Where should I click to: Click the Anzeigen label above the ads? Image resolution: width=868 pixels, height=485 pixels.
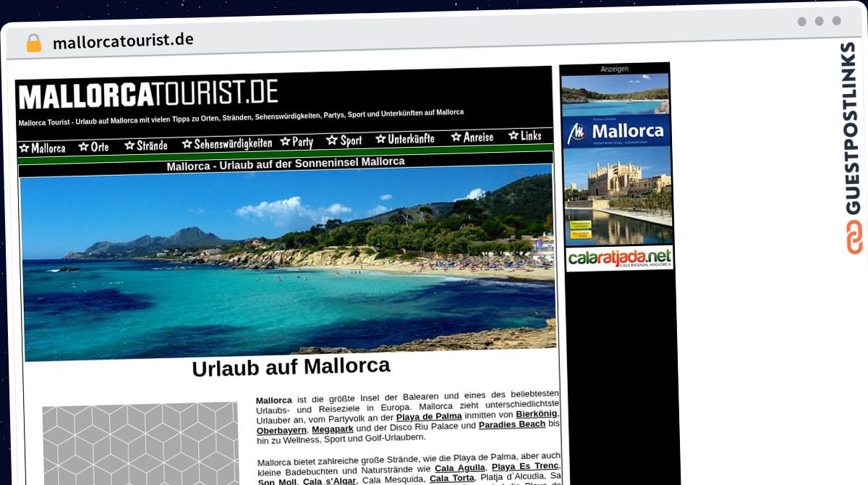coord(615,69)
